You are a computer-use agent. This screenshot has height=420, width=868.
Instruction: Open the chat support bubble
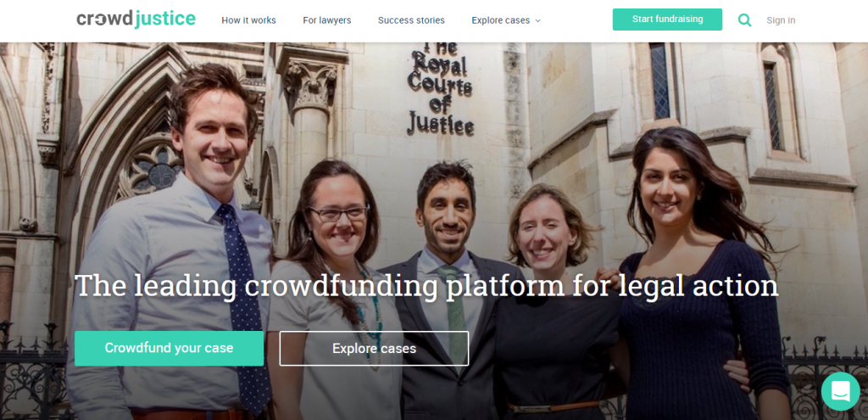840,391
